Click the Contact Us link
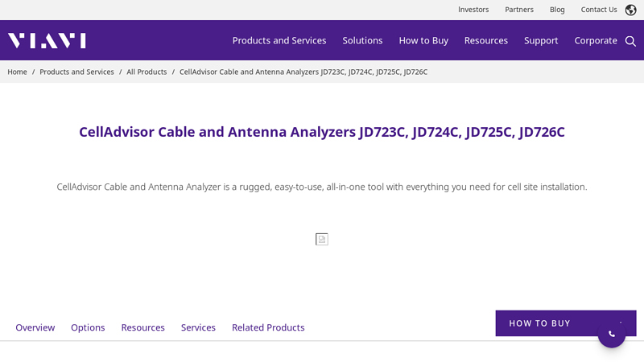The height and width of the screenshot is (362, 644). pos(599,10)
